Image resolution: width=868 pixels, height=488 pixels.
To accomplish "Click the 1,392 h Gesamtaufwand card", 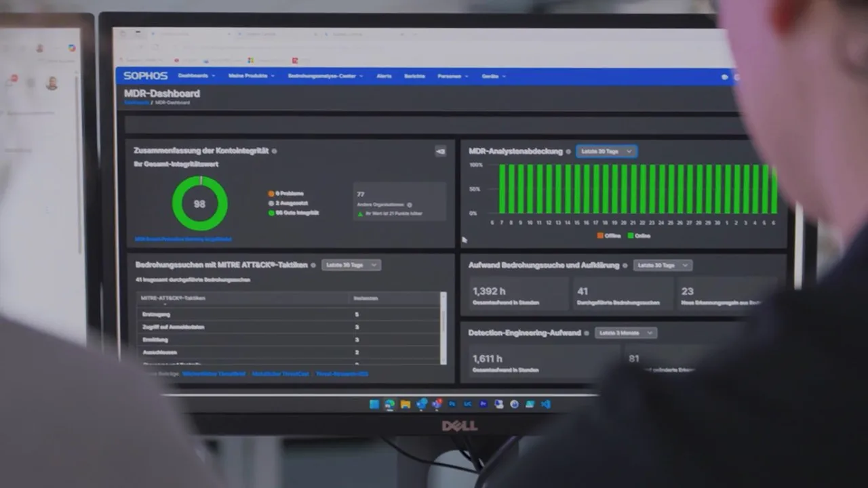I will (x=517, y=295).
